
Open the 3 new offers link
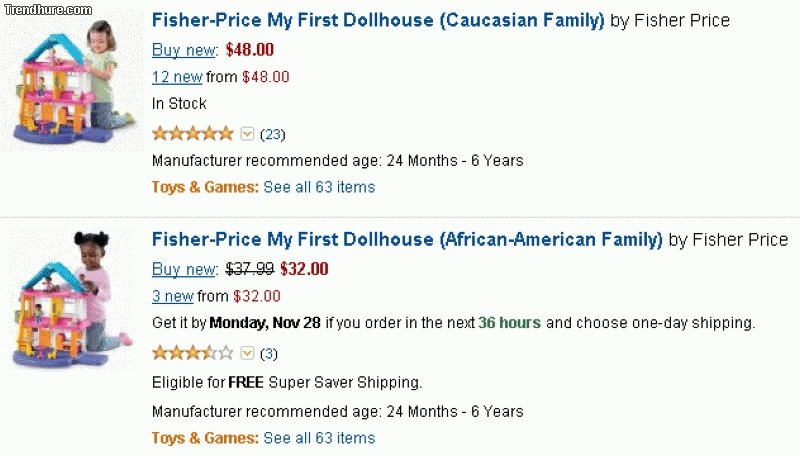[172, 296]
